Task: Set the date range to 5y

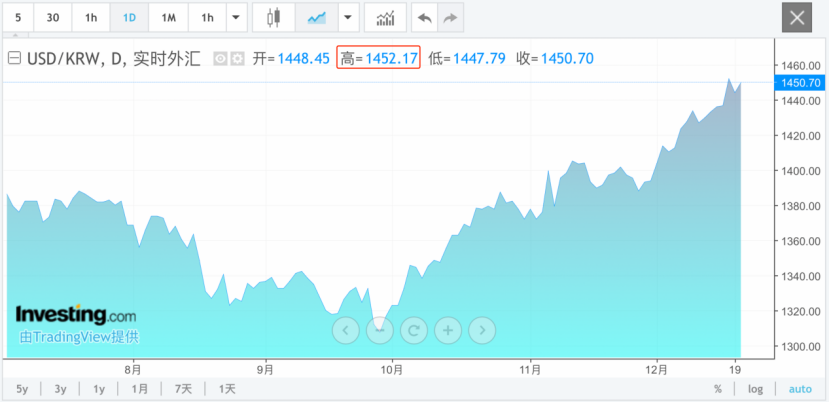Action: click(x=22, y=389)
